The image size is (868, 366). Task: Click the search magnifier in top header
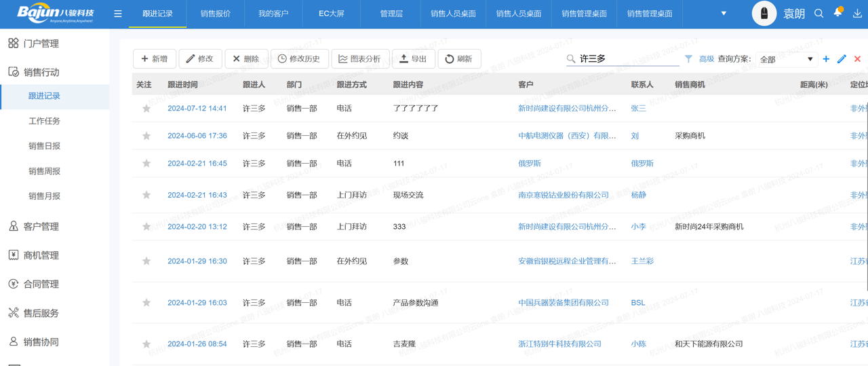pos(819,14)
